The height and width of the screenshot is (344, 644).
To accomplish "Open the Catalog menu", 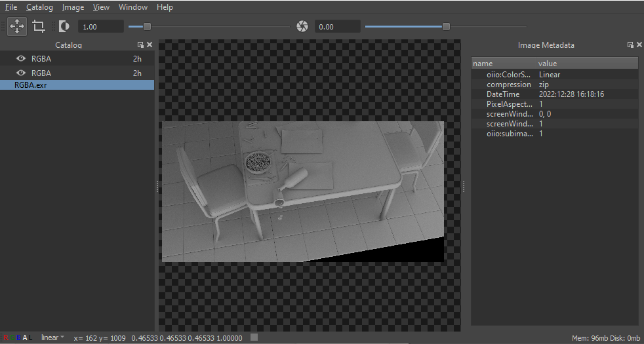I will click(39, 7).
